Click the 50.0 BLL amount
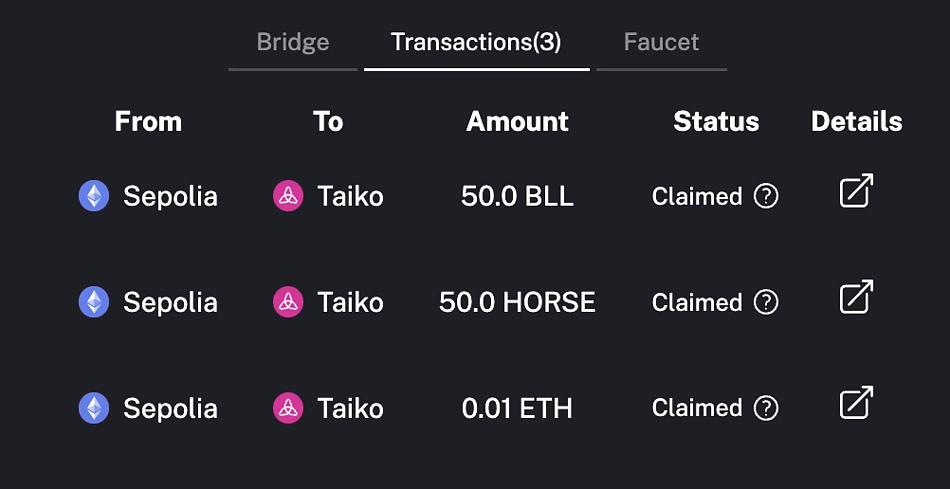The image size is (950, 489). point(517,196)
